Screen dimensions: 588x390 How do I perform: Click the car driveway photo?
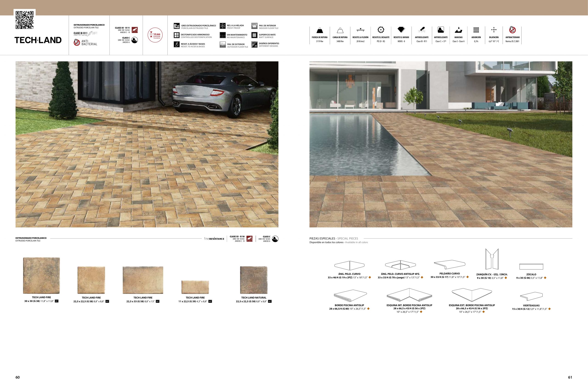coord(147,144)
